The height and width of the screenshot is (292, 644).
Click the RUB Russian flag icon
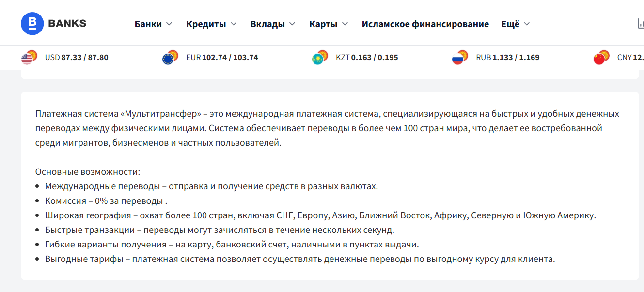[x=458, y=59]
